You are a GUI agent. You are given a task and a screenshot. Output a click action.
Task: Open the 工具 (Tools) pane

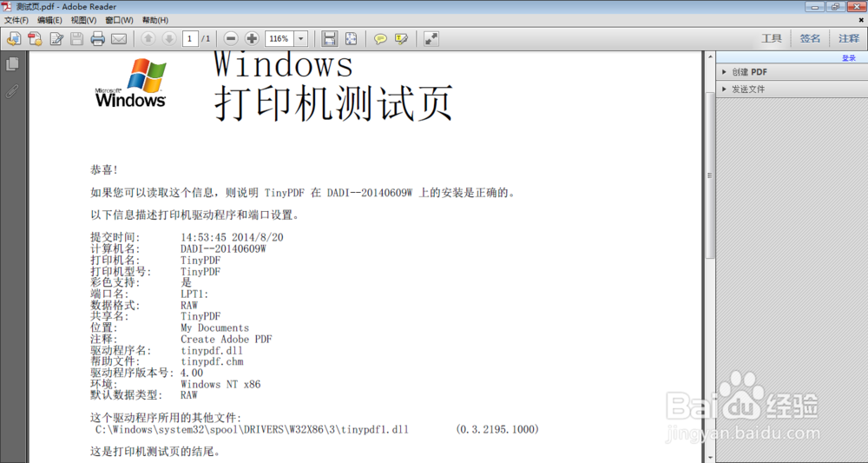[x=771, y=38]
